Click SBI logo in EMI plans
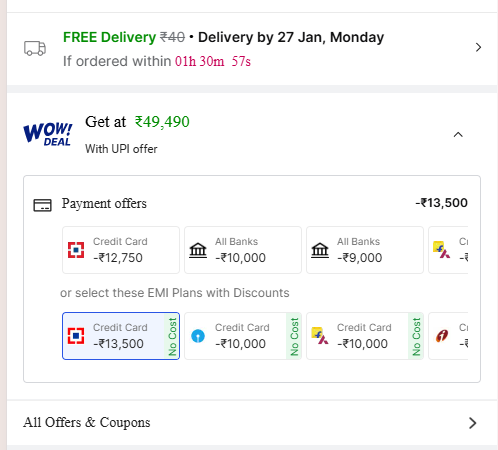The image size is (498, 450). pos(198,336)
